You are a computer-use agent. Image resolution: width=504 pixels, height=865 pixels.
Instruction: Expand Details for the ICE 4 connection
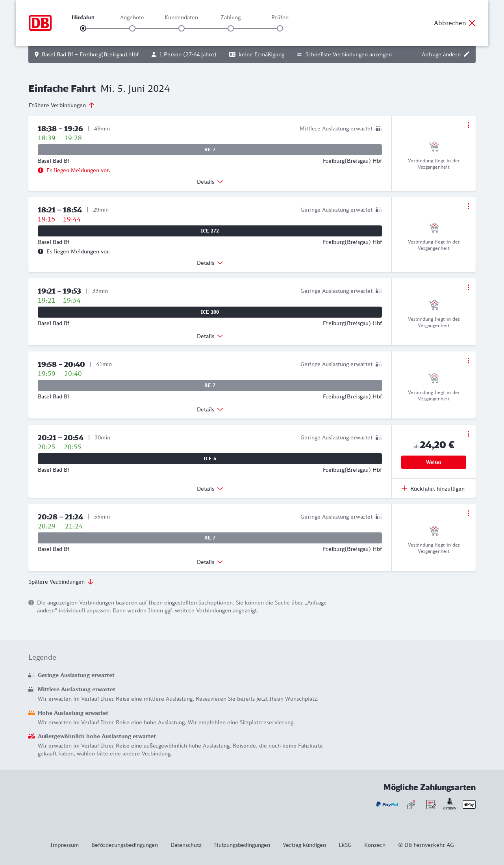[210, 489]
